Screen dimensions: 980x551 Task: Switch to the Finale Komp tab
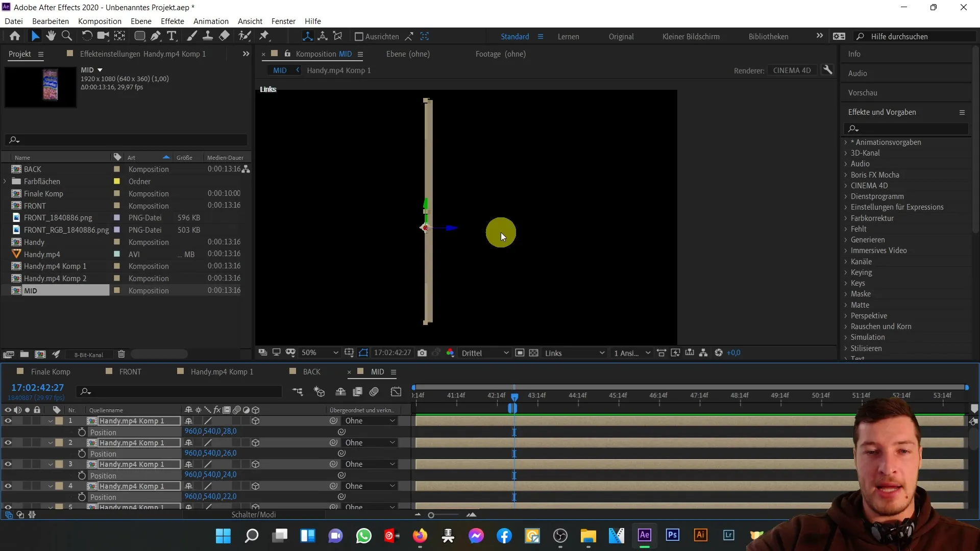coord(51,371)
